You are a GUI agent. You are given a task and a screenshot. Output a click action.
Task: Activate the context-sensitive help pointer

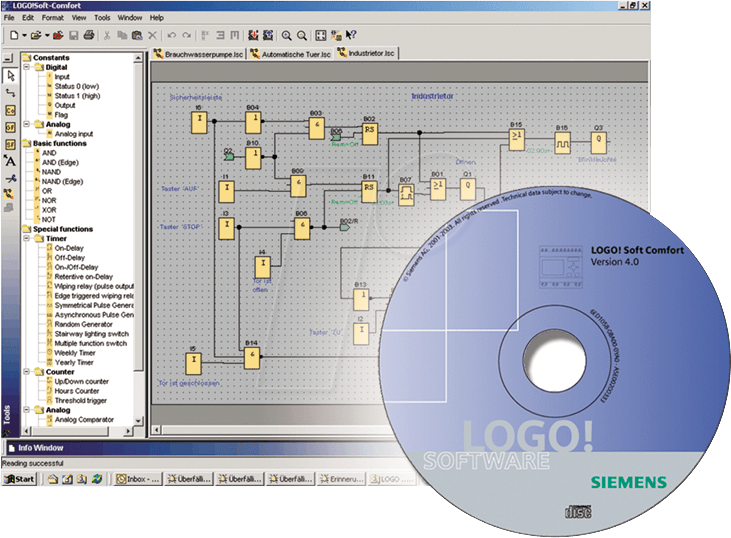[x=351, y=35]
